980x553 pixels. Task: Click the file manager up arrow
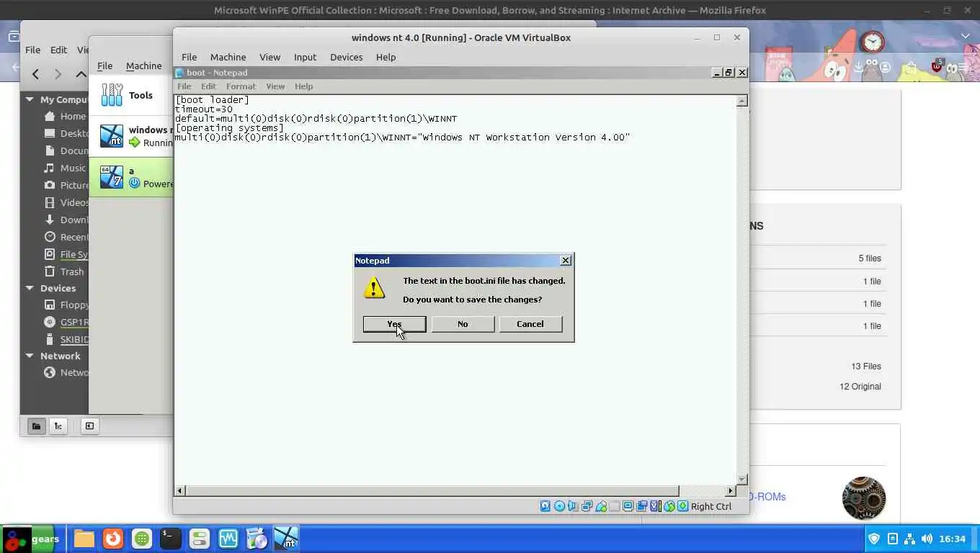81,73
